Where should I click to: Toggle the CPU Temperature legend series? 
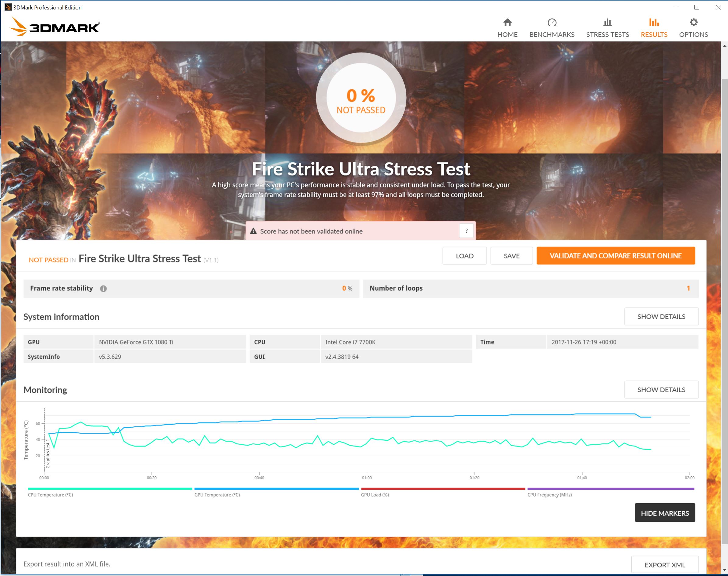(x=110, y=489)
